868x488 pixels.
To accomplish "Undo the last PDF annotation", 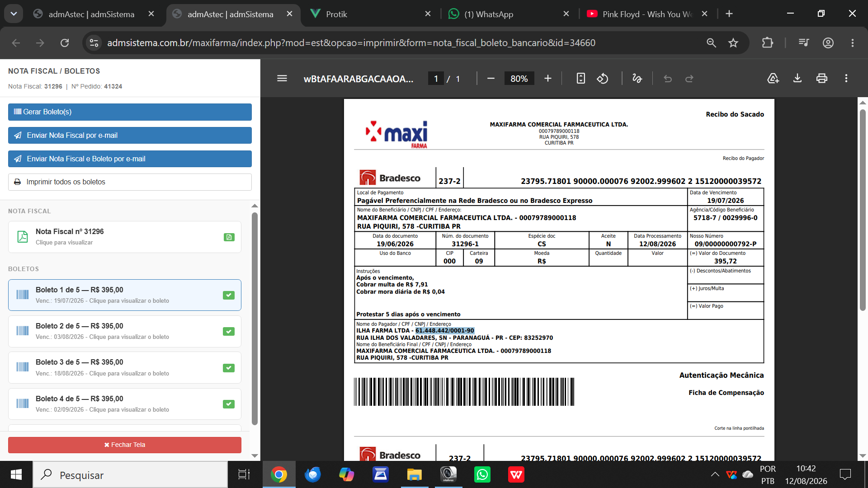I will click(x=668, y=79).
